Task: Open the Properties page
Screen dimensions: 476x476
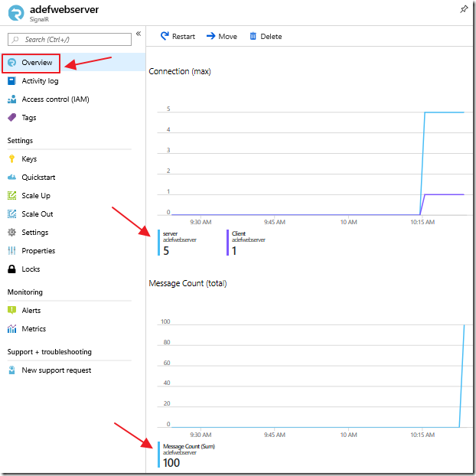Action: point(38,251)
